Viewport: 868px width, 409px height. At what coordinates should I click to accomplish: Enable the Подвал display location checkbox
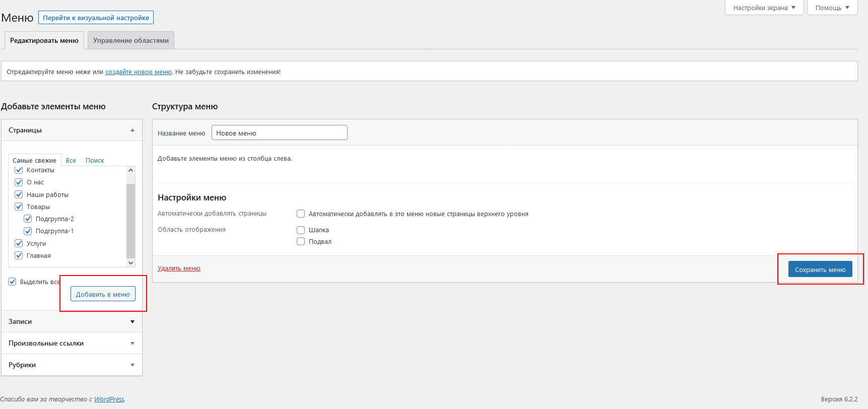coord(301,241)
